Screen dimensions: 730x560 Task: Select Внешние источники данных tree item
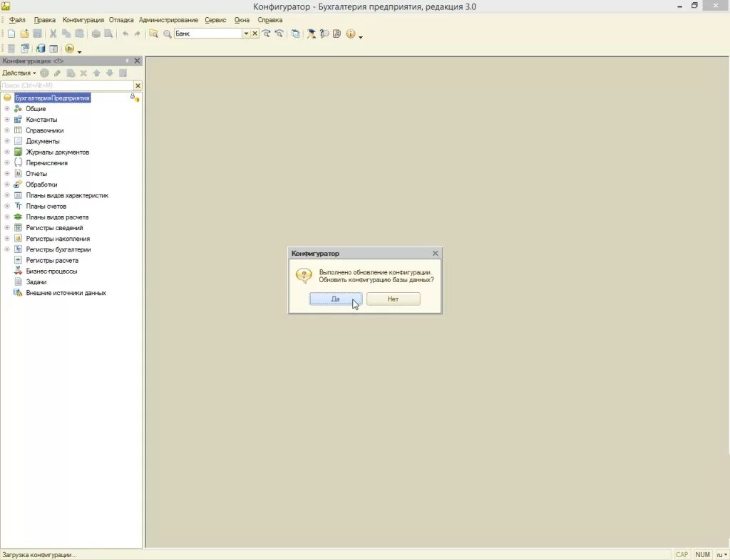(66, 293)
